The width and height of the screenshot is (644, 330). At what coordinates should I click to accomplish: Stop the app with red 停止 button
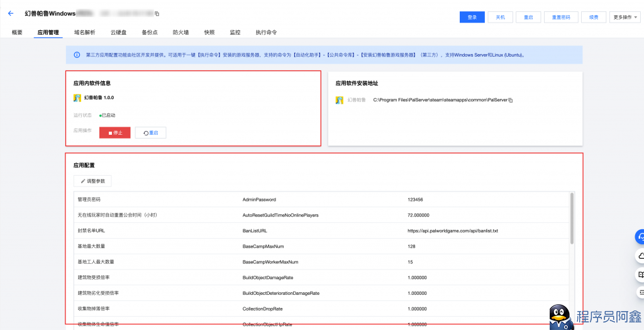(115, 132)
